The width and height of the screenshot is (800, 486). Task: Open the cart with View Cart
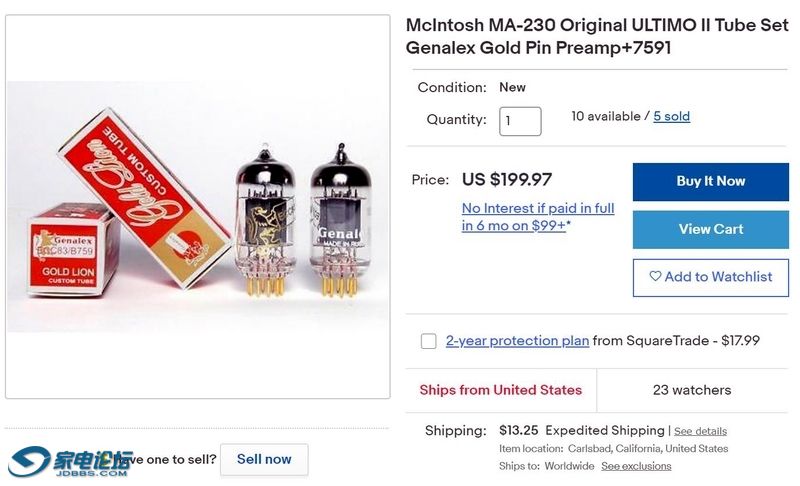tap(710, 229)
